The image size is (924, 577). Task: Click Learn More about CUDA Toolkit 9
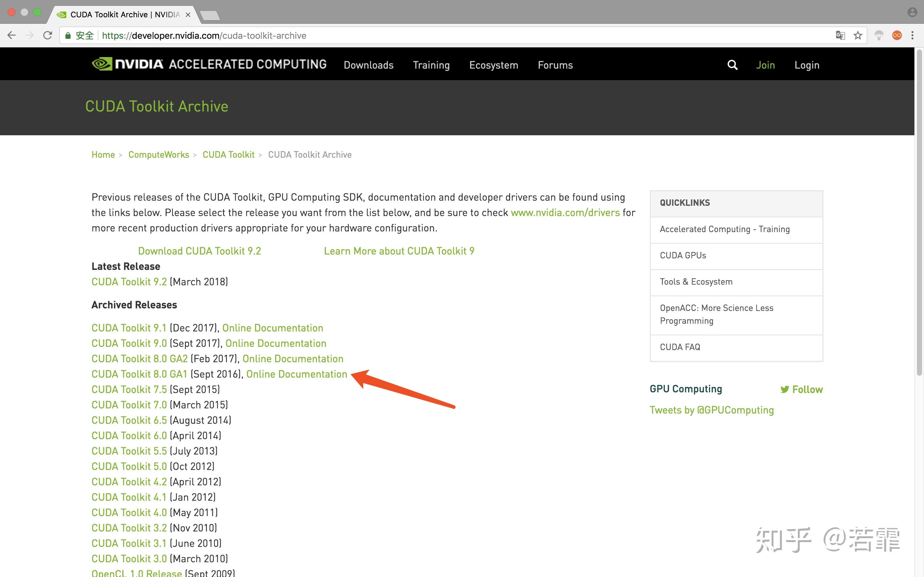399,251
